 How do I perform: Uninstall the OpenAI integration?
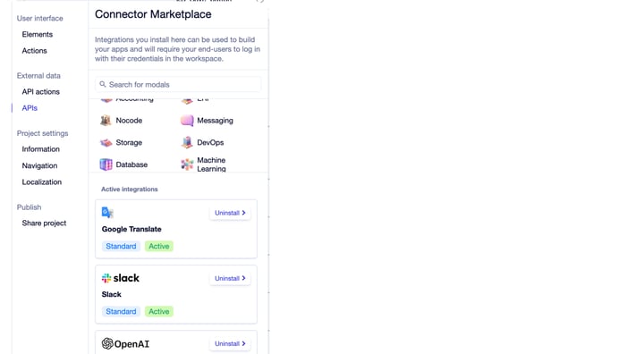coord(230,343)
